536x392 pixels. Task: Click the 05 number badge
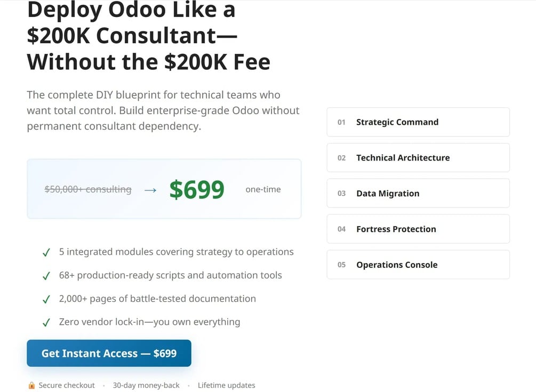click(x=341, y=265)
